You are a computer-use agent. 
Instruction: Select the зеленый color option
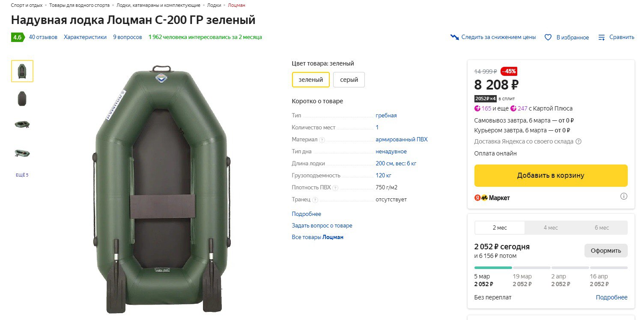click(310, 80)
